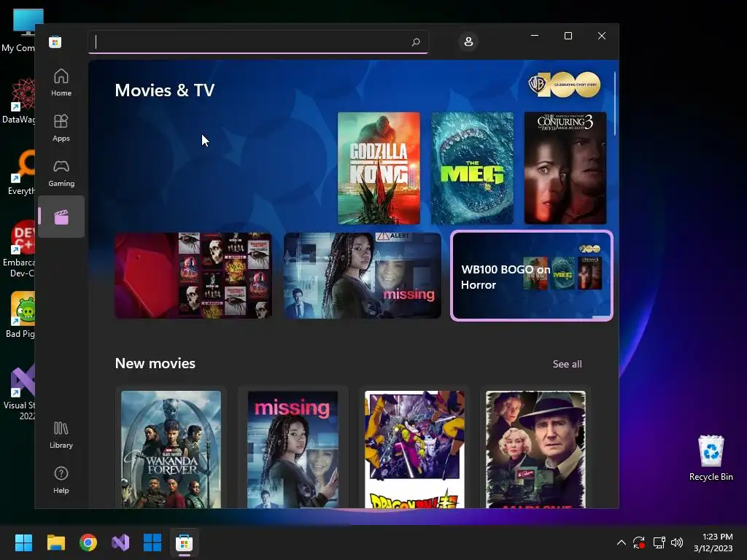Minimize the Microsoft Store window

click(535, 36)
